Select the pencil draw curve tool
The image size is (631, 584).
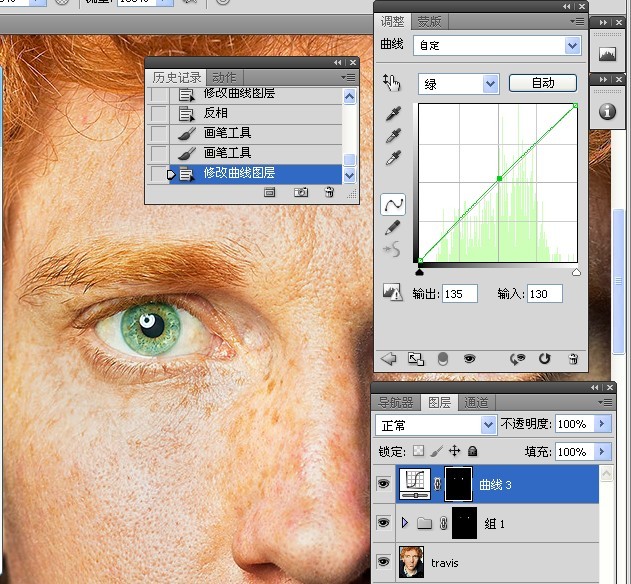[x=393, y=227]
